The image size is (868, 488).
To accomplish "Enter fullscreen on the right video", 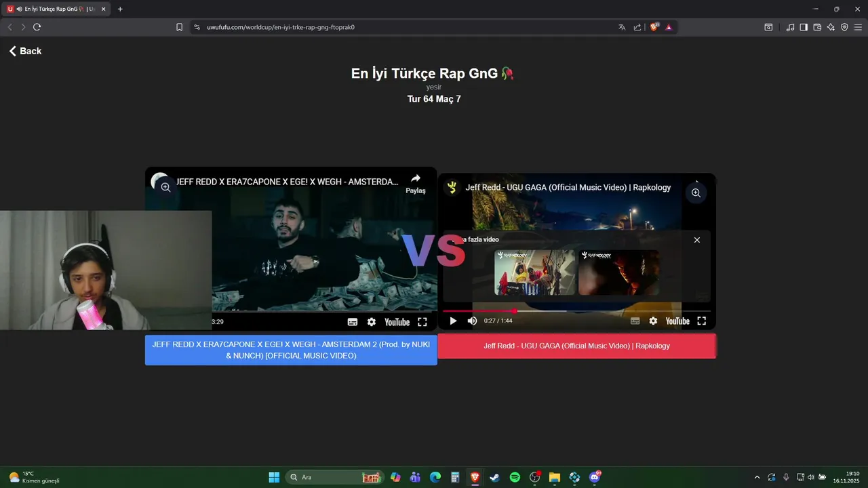I will click(x=702, y=321).
